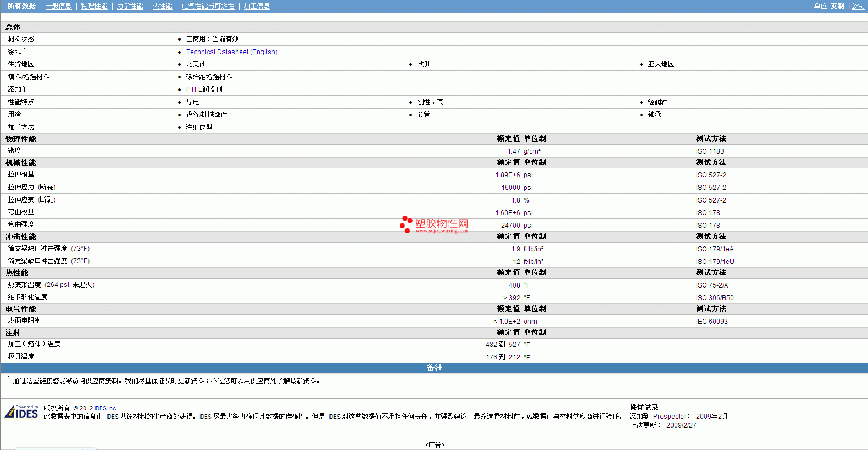Click °F unit for 维卡软化温度
The height and width of the screenshot is (450, 868).
click(527, 298)
